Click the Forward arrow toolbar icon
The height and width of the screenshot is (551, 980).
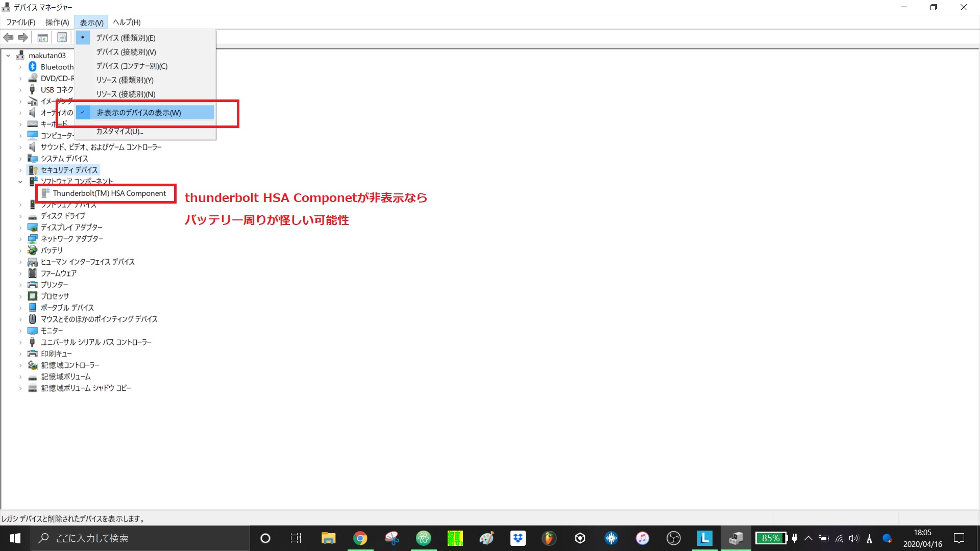(23, 37)
